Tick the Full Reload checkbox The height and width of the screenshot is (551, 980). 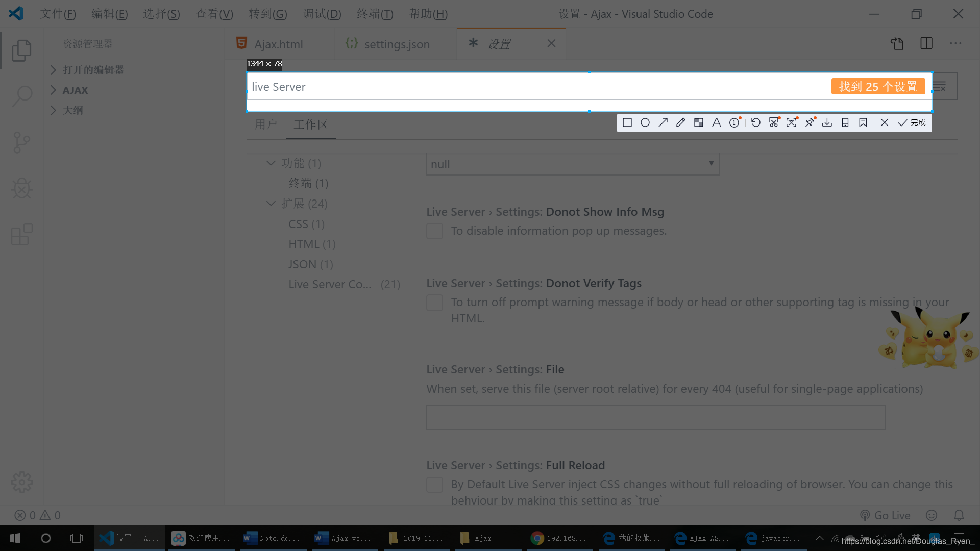tap(434, 485)
